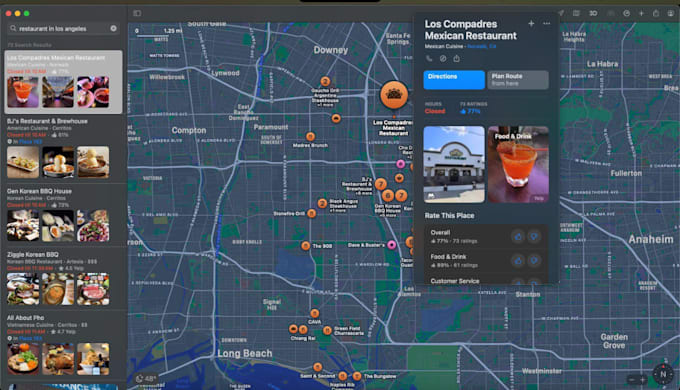Click the BJ's Restaurant cluster pin
The height and width of the screenshot is (390, 680).
click(381, 184)
